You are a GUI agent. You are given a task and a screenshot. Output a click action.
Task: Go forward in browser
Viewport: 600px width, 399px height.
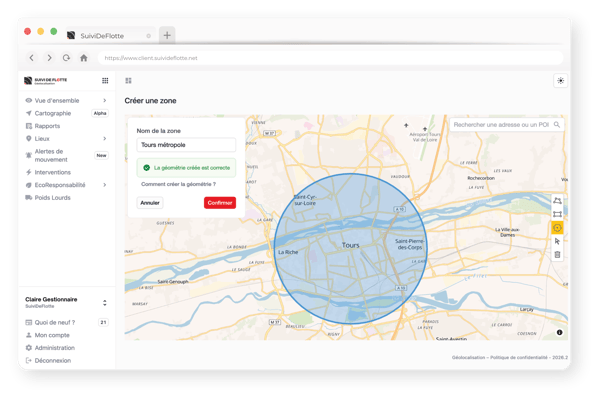point(49,58)
